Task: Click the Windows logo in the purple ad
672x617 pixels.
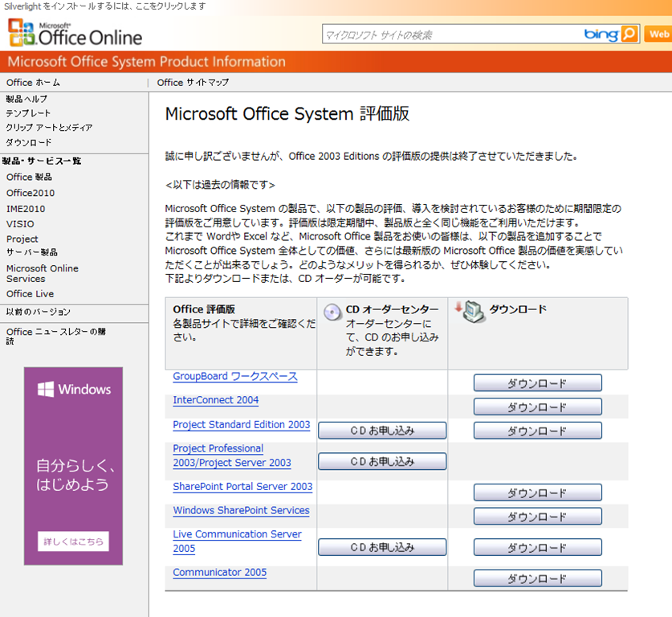Action: click(46, 389)
